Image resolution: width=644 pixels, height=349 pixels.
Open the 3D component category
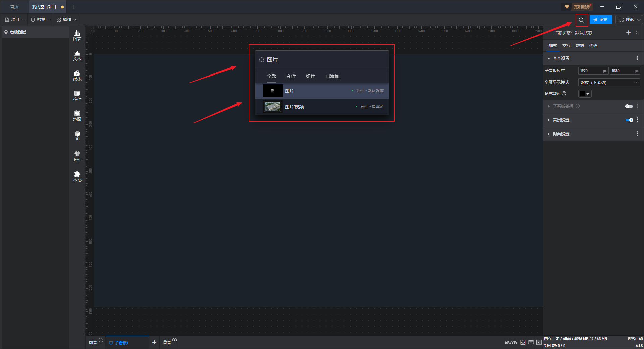(77, 136)
